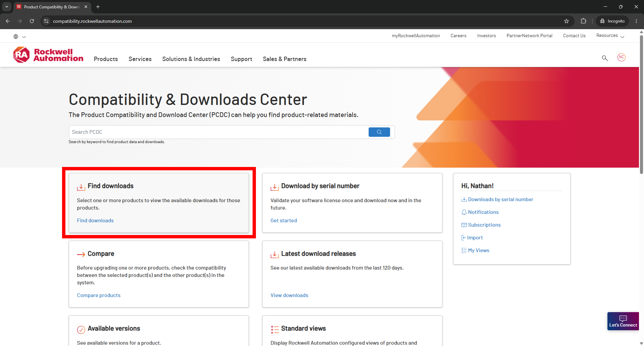644x346 pixels.
Task: Click the Import icon in sidebar
Action: coord(464,238)
